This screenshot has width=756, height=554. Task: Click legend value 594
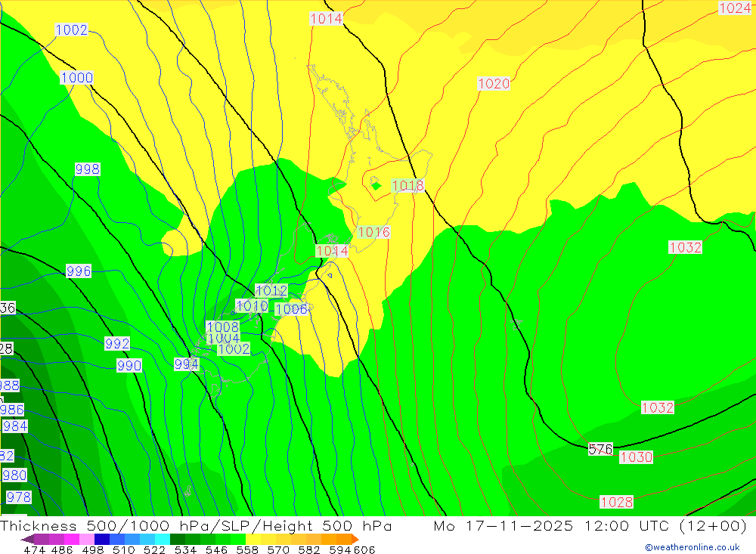coord(340,550)
